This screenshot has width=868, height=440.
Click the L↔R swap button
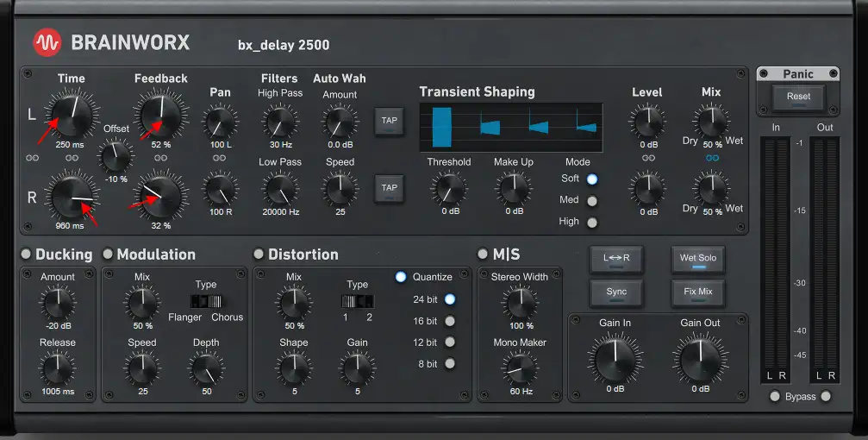616,260
